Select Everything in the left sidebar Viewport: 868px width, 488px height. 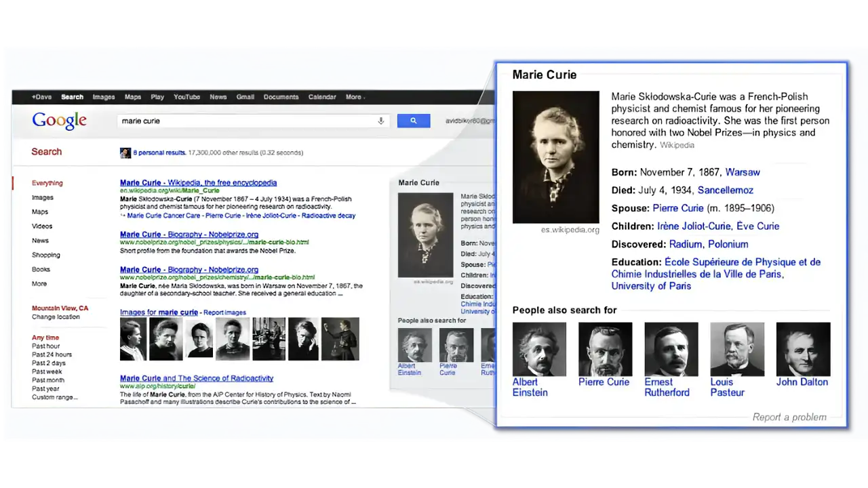click(47, 183)
